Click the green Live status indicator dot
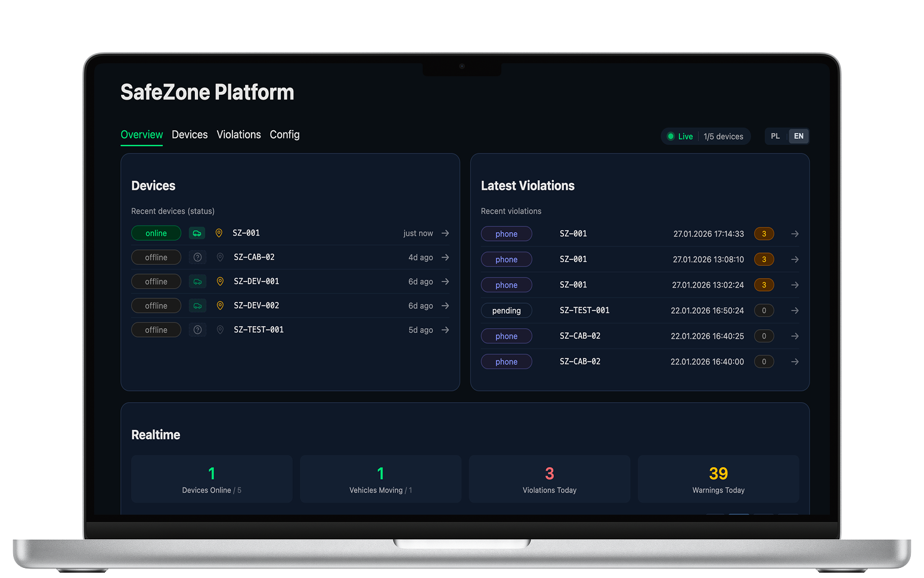 (x=670, y=136)
